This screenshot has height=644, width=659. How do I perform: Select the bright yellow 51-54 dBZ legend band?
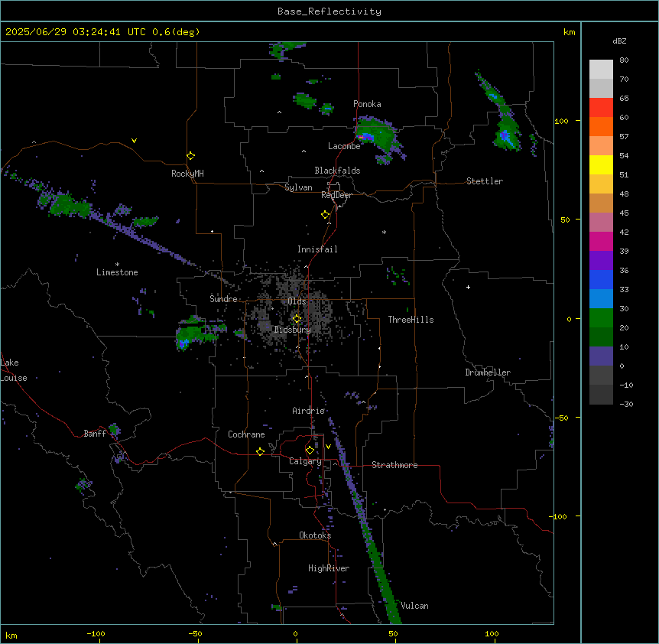pyautogui.click(x=601, y=164)
